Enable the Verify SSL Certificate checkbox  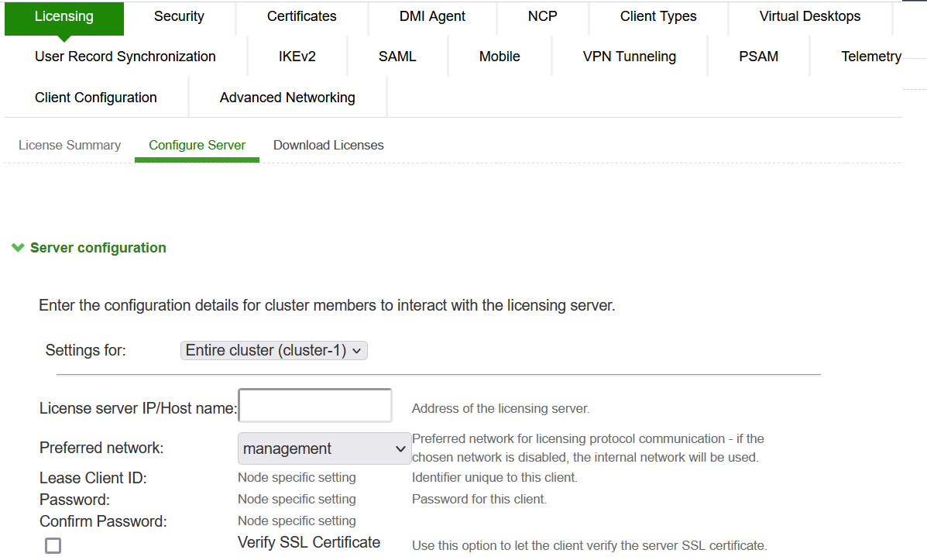pos(53,545)
